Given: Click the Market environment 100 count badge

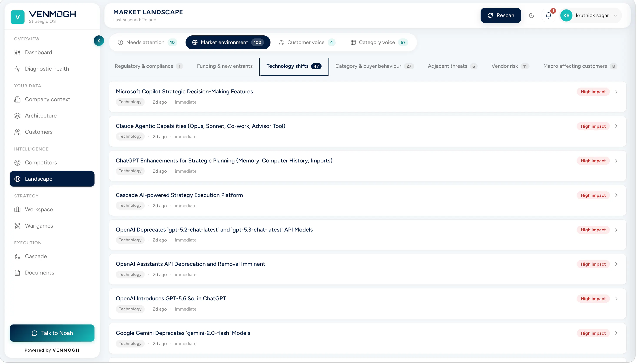Looking at the screenshot, I should (x=258, y=43).
